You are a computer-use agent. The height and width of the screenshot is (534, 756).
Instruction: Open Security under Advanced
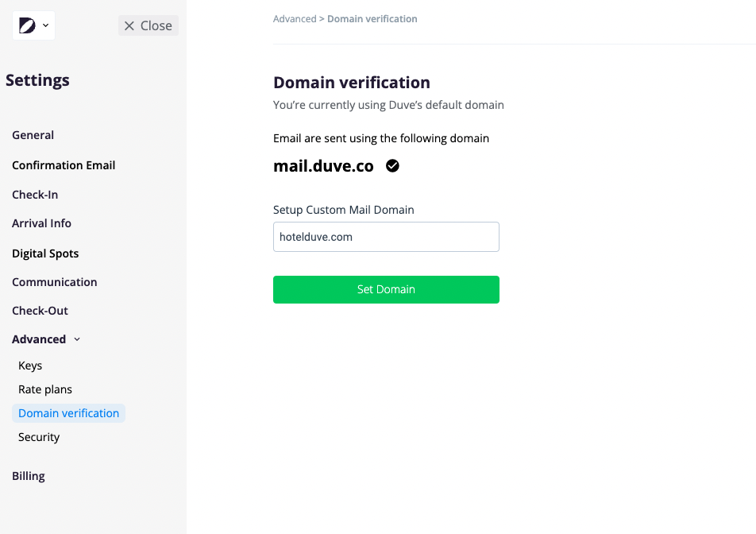39,437
